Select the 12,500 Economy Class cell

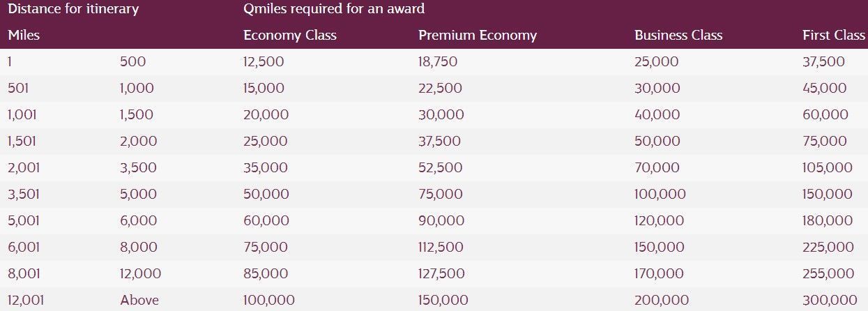point(264,61)
